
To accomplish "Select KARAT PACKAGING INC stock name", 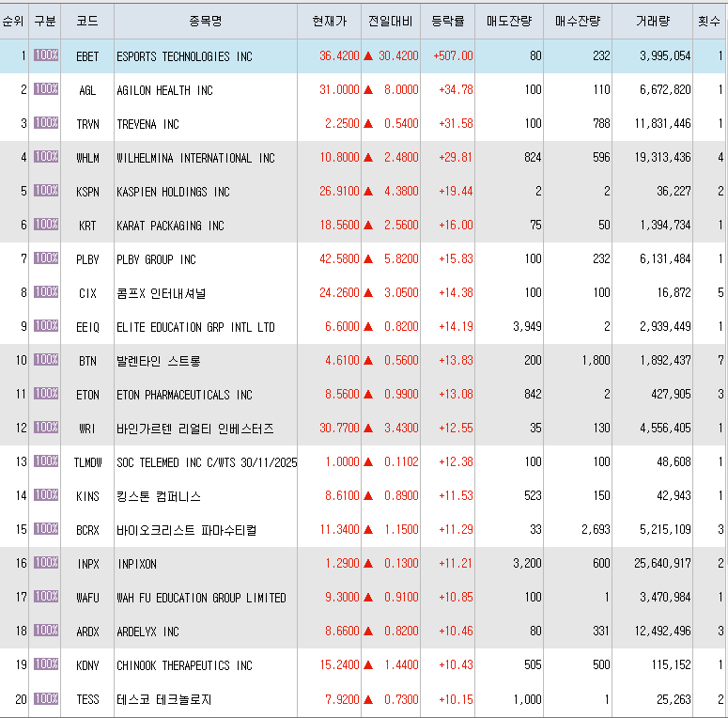I will tap(170, 226).
